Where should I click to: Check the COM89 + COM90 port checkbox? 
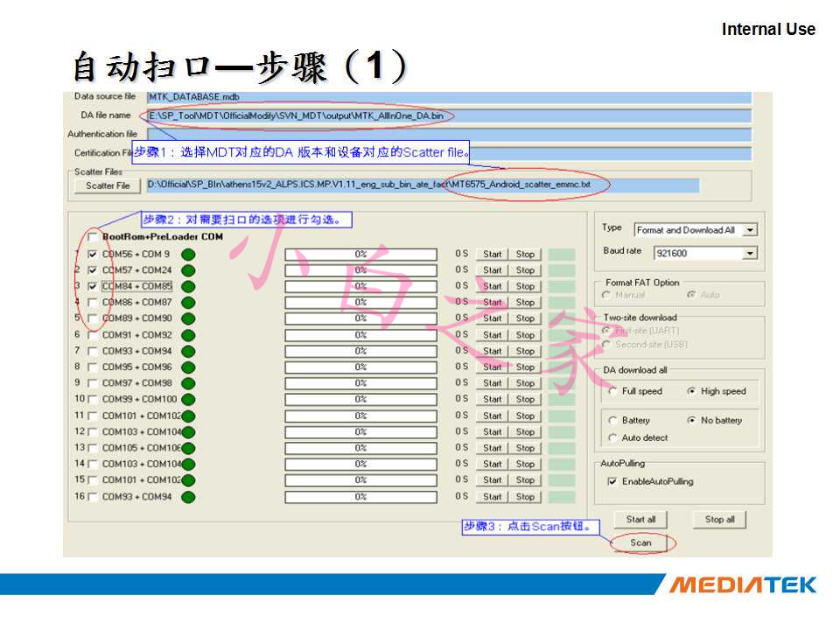pyautogui.click(x=93, y=318)
